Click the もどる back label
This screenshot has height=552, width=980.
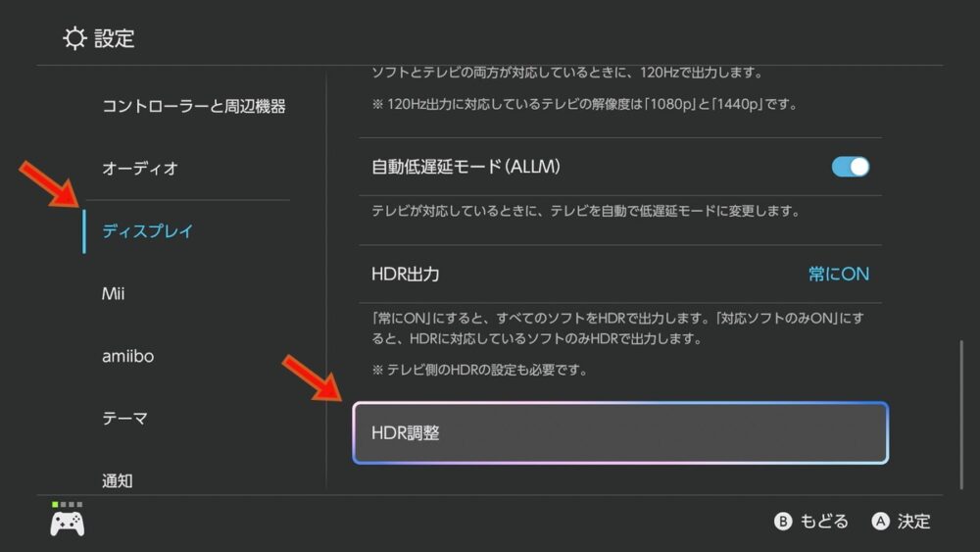(x=823, y=522)
